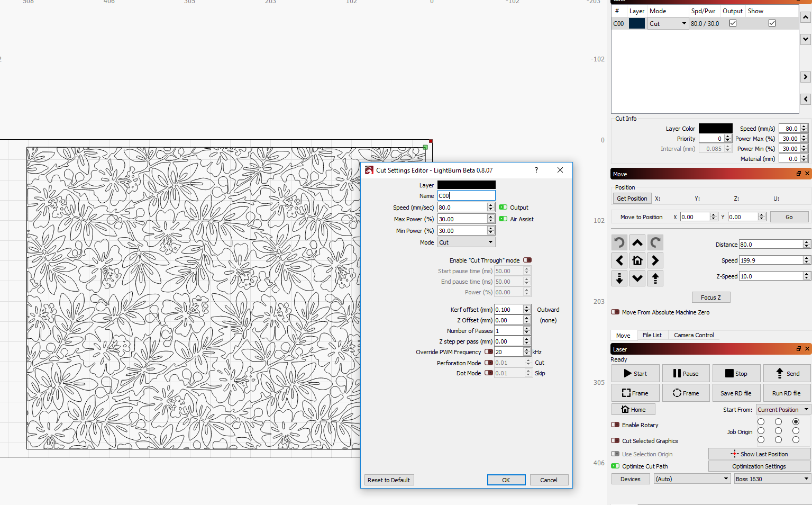The image size is (812, 505).
Task: Enable "Cut Through" mode
Action: (x=527, y=260)
